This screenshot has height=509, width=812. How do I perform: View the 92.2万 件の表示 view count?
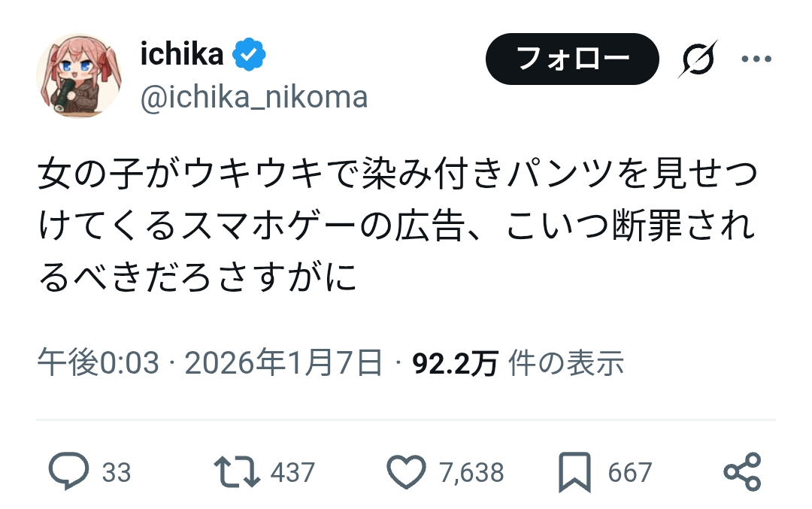pos(518,364)
